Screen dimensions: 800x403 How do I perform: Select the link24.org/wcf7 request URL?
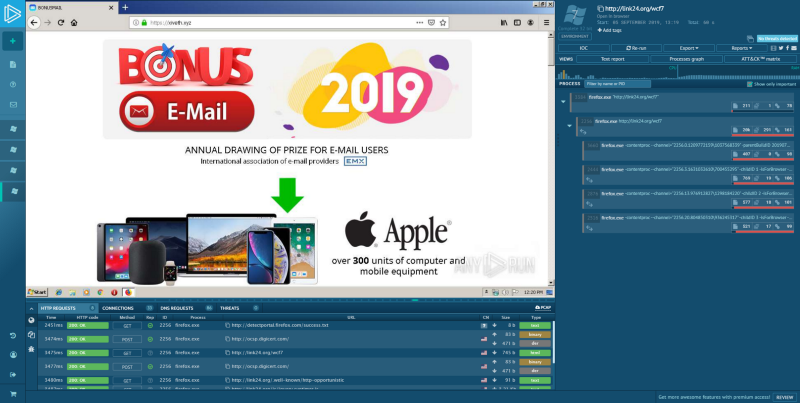pyautogui.click(x=257, y=352)
